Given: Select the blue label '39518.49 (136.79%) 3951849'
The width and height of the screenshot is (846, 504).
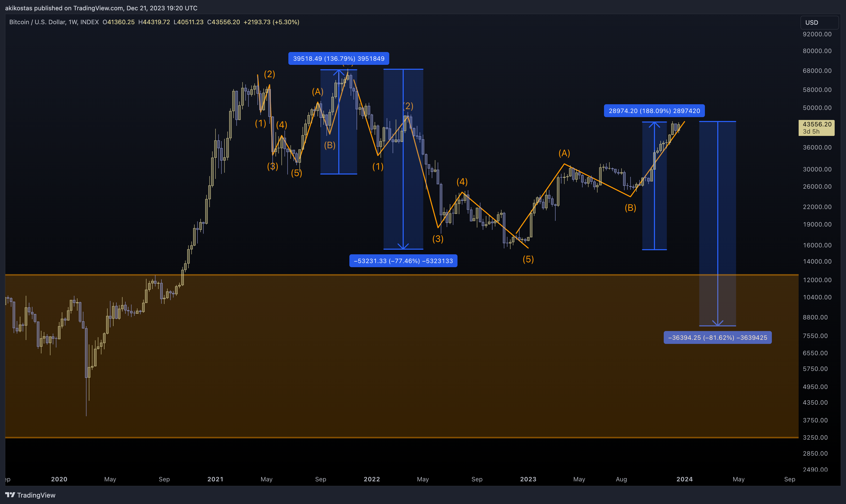Looking at the screenshot, I should pyautogui.click(x=339, y=58).
